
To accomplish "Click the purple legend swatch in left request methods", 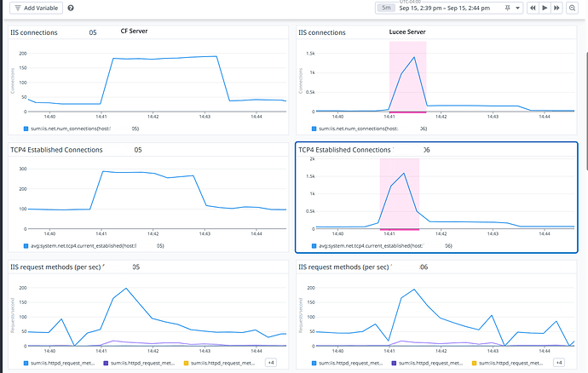I will click(104, 363).
